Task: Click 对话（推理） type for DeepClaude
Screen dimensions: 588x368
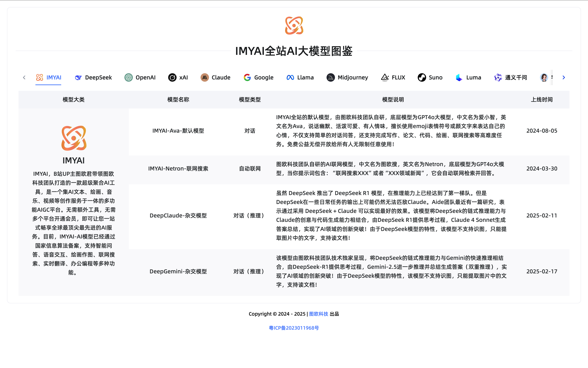Action: point(250,215)
